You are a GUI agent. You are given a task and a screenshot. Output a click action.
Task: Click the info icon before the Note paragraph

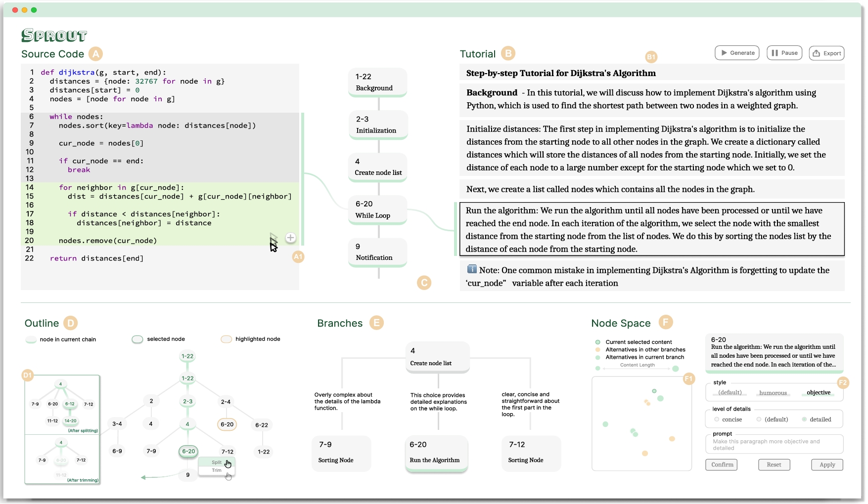(472, 269)
